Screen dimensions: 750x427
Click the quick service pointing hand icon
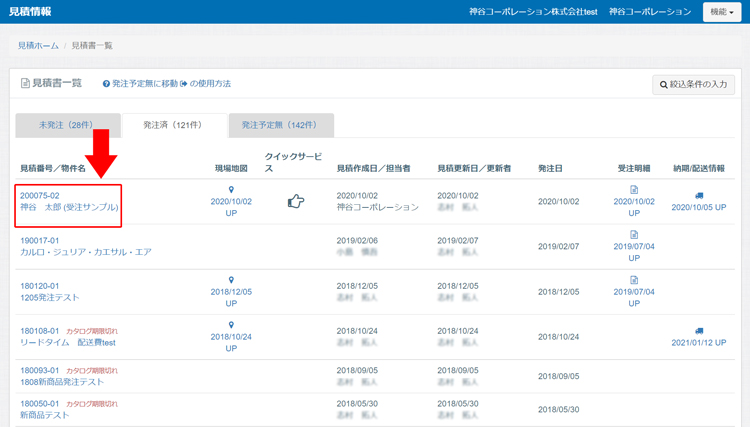click(x=296, y=201)
